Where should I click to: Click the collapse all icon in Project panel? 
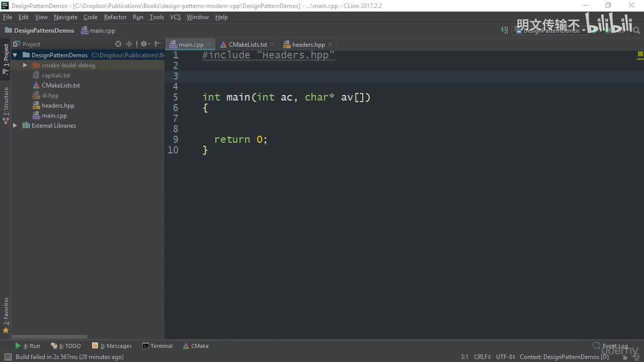click(129, 44)
